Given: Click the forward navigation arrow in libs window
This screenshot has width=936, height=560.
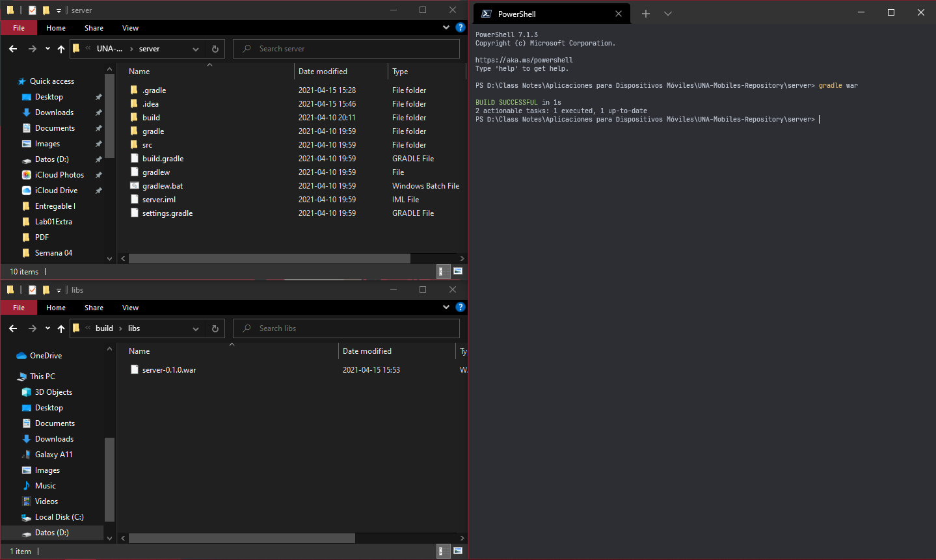Looking at the screenshot, I should click(31, 328).
